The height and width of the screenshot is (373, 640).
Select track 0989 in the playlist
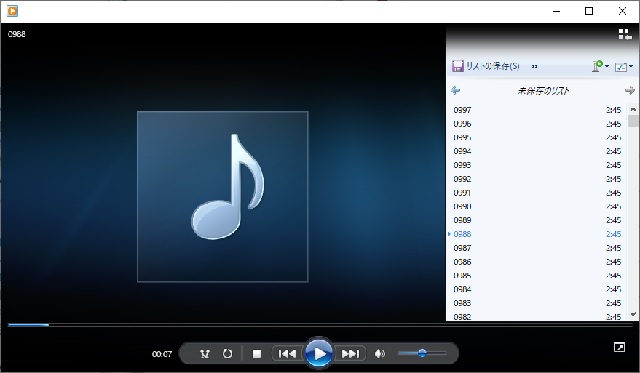537,220
